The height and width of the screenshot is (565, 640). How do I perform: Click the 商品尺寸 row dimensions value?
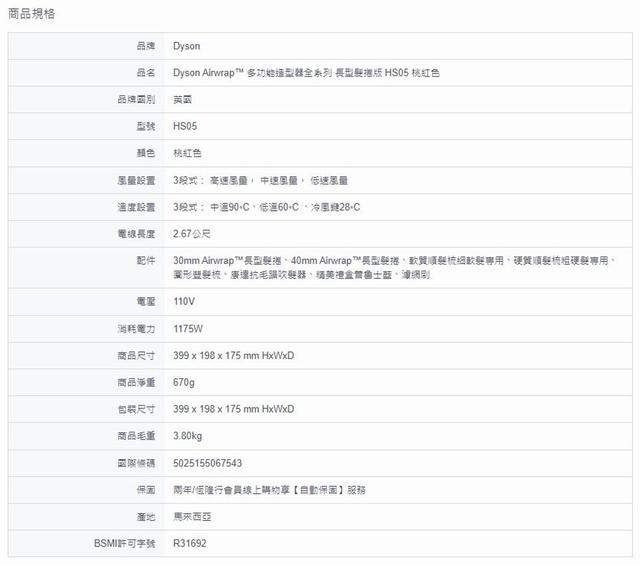point(233,355)
